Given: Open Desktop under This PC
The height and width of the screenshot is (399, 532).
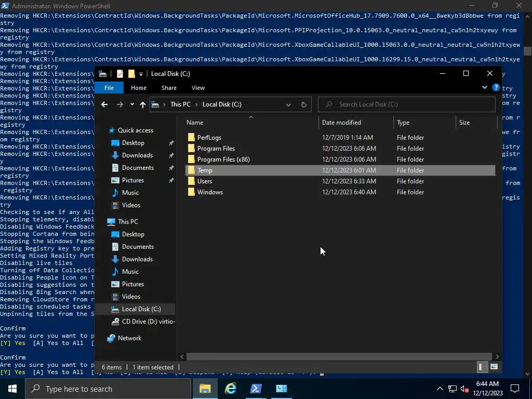Looking at the screenshot, I should click(x=132, y=234).
